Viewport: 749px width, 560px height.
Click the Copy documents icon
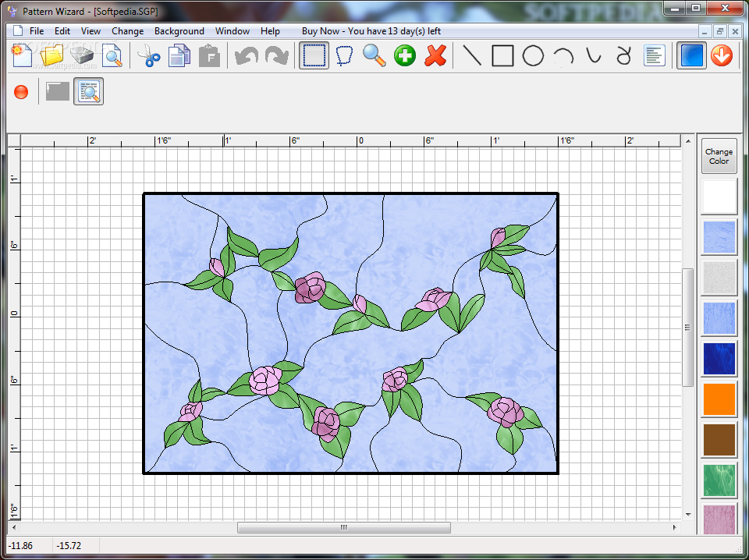pos(179,55)
